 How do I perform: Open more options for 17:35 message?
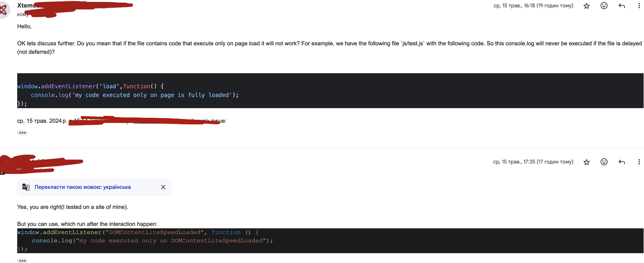(x=639, y=162)
